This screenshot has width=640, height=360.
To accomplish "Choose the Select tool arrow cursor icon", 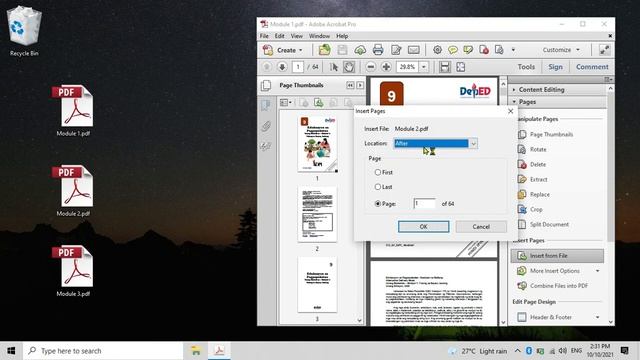I will [x=334, y=67].
